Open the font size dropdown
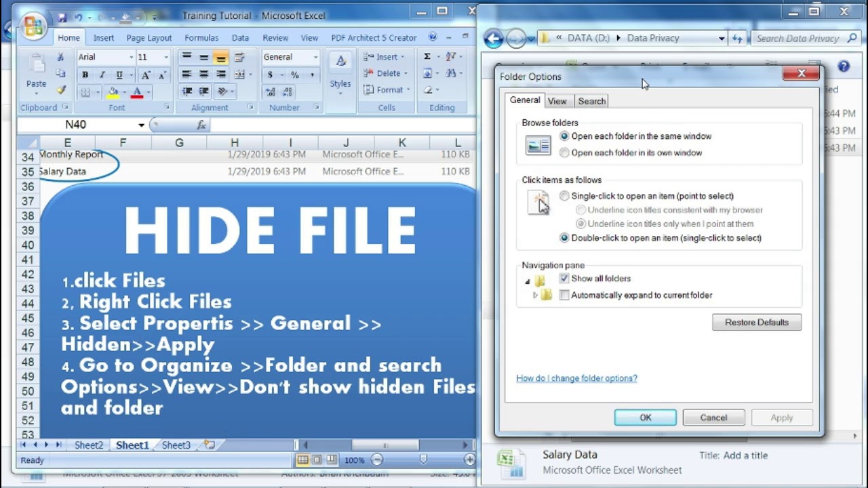Image resolution: width=868 pixels, height=488 pixels. 165,58
